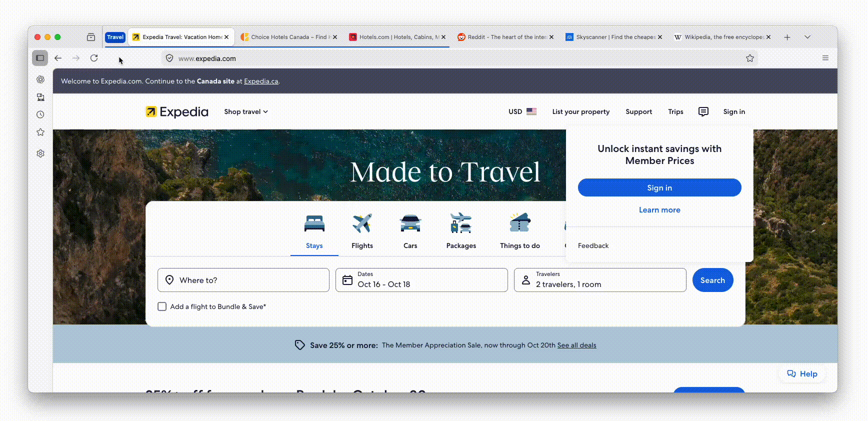Enable Add a flight to Bundle & Save
Image resolution: width=868 pixels, height=421 pixels.
point(162,306)
